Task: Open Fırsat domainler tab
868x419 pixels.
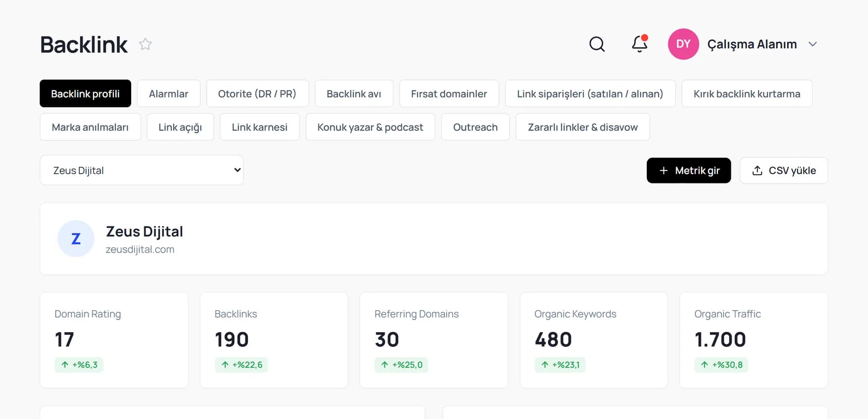Action: 449,94
